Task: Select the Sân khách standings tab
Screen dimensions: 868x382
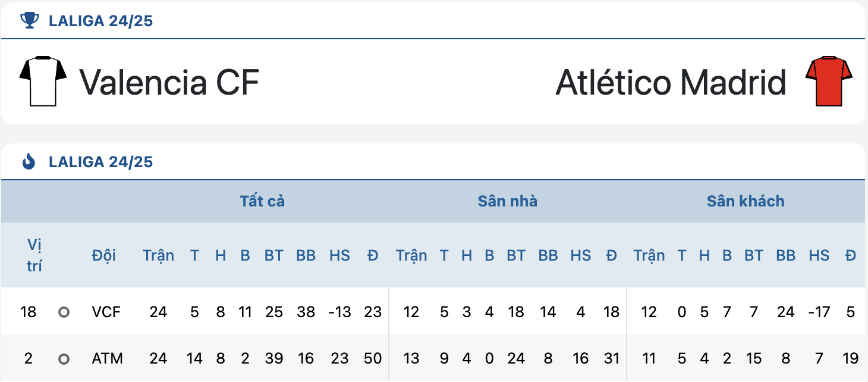Action: point(746,201)
